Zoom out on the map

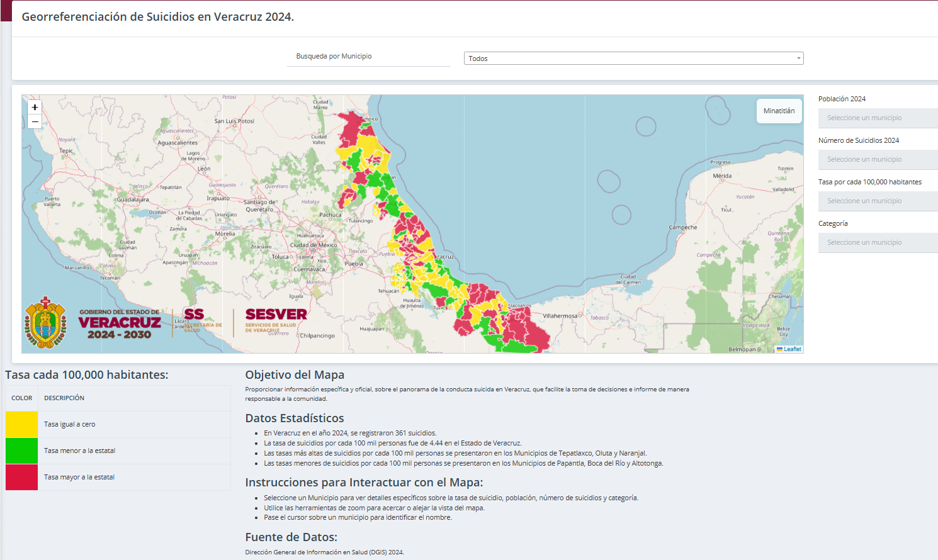[35, 121]
